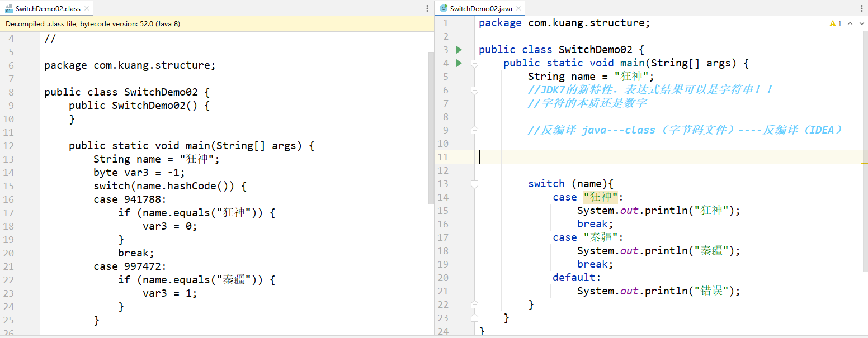Click the comment '//字符的本质还是数字'
The image size is (868, 338).
[x=587, y=103]
